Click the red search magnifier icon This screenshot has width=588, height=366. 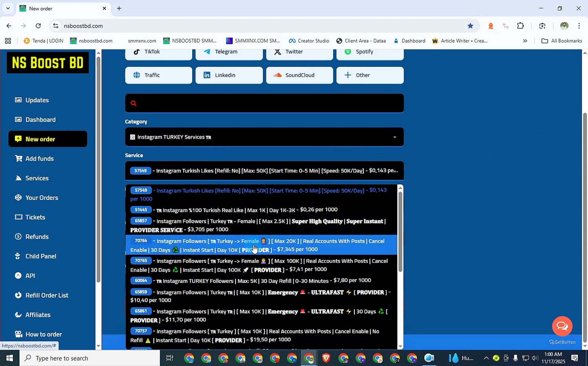click(134, 103)
